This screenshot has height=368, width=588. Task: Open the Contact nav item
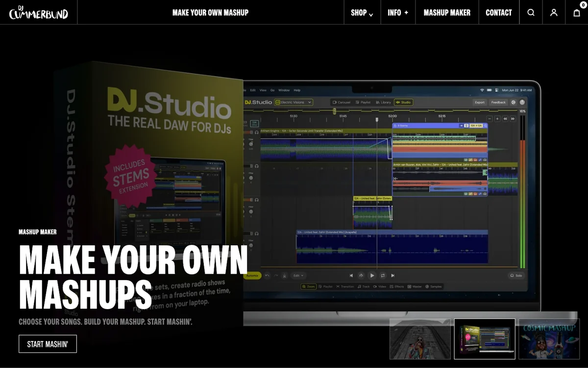tap(499, 13)
